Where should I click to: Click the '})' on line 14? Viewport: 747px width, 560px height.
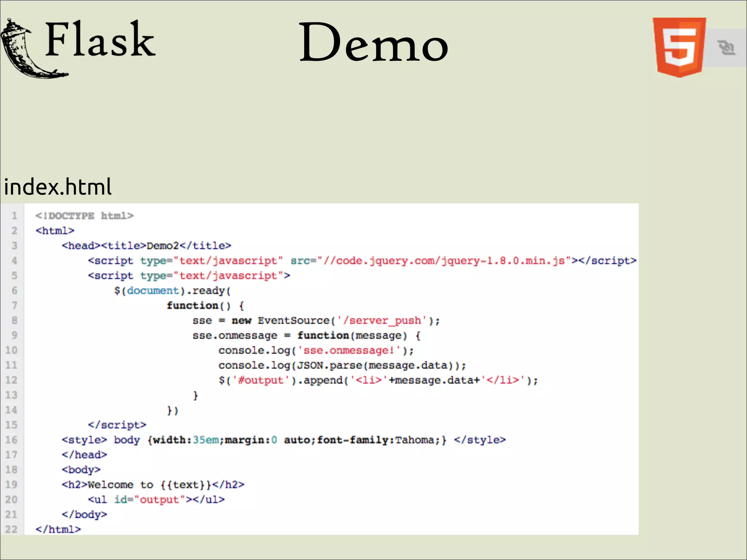click(173, 410)
